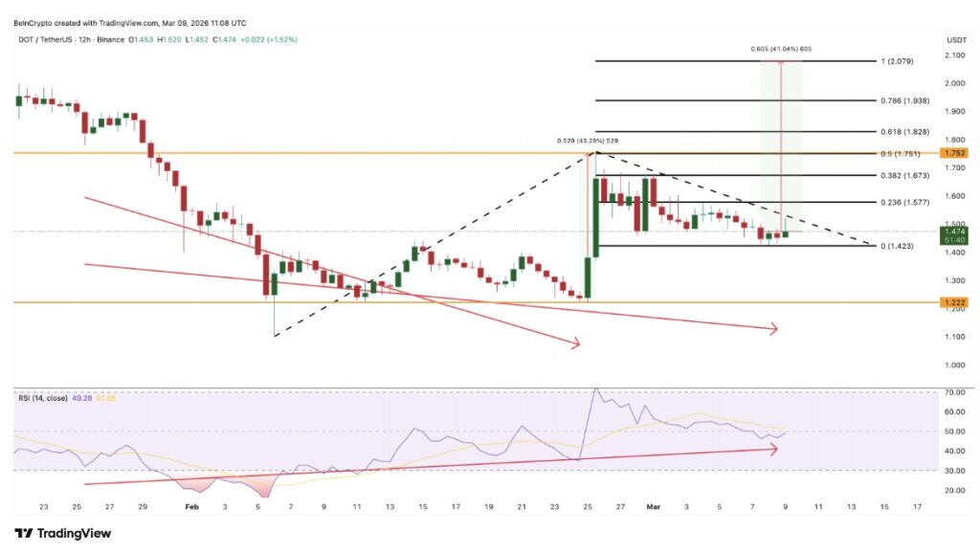Click the Fibonacci level 1 (2.079) label
The image size is (980, 551).
pyautogui.click(x=902, y=61)
